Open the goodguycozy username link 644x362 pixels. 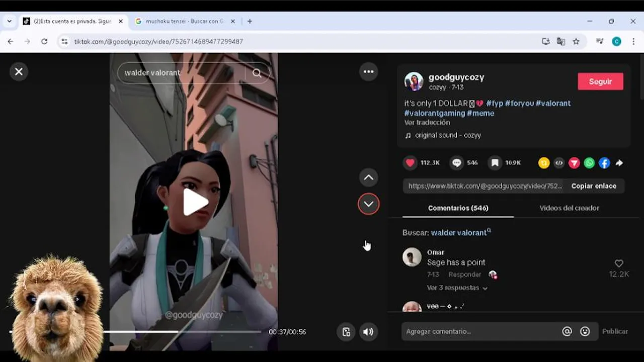456,77
